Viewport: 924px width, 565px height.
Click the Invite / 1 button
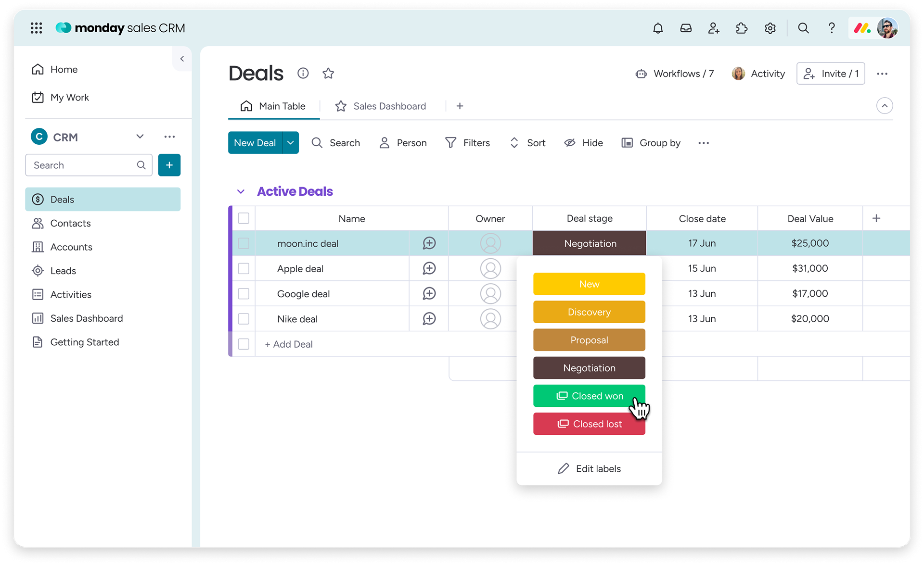[x=831, y=74]
